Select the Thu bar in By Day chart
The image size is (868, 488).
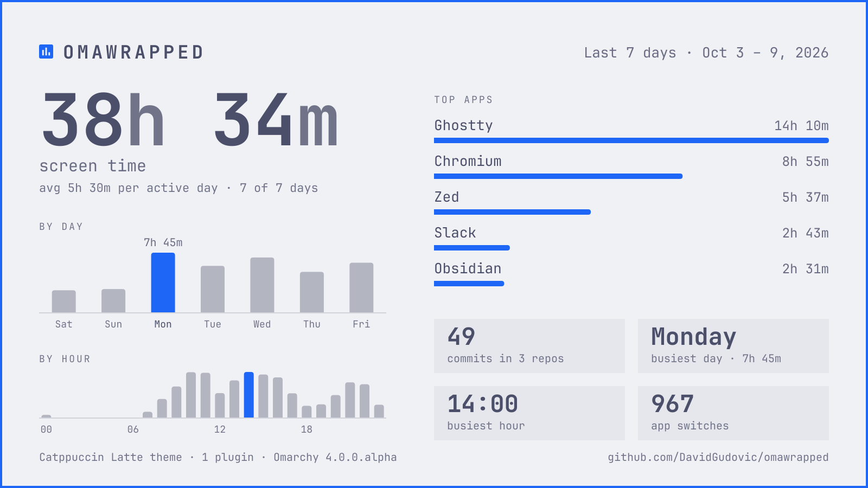pyautogui.click(x=312, y=292)
